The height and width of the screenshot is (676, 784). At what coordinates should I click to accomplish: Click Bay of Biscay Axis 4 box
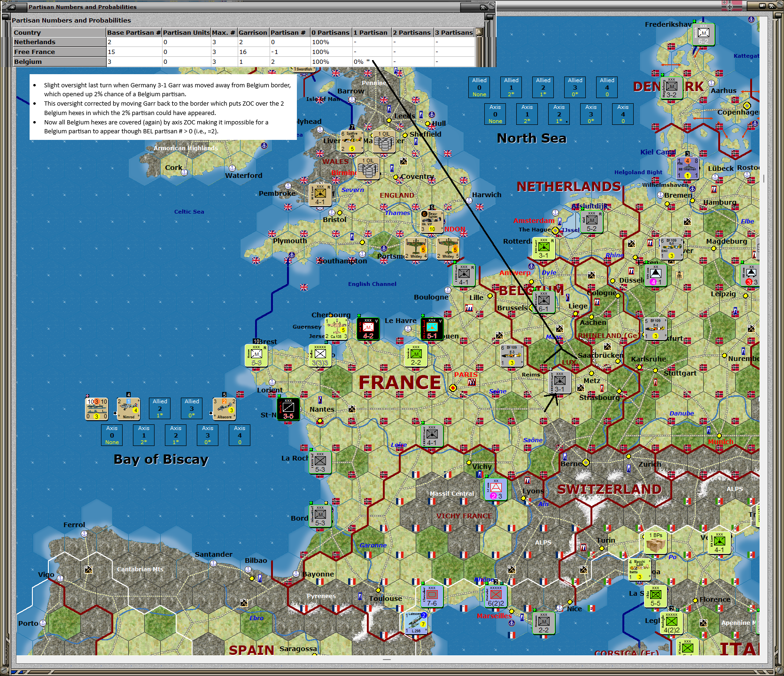click(240, 435)
